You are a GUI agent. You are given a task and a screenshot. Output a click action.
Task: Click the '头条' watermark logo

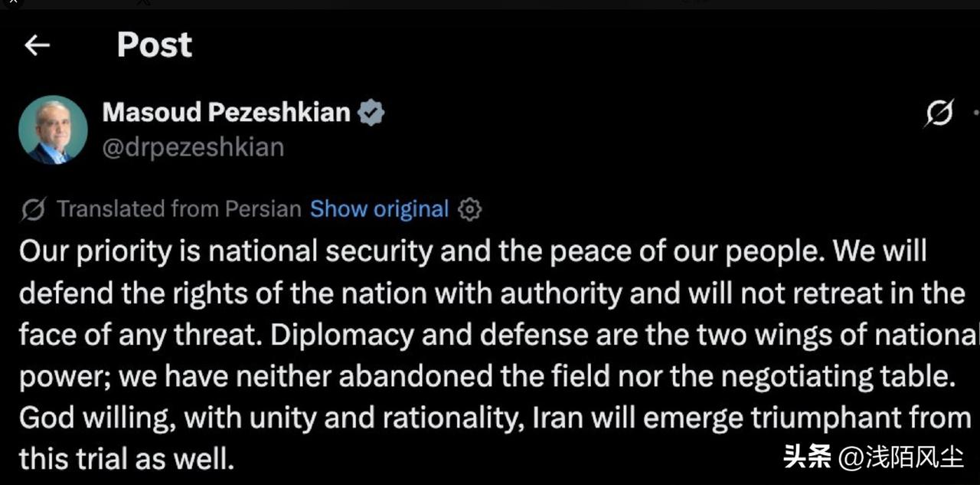pyautogui.click(x=808, y=458)
